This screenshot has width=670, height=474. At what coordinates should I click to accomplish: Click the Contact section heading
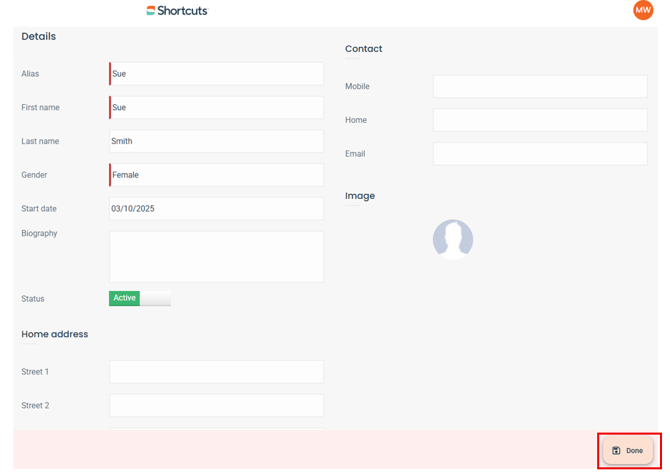[364, 49]
